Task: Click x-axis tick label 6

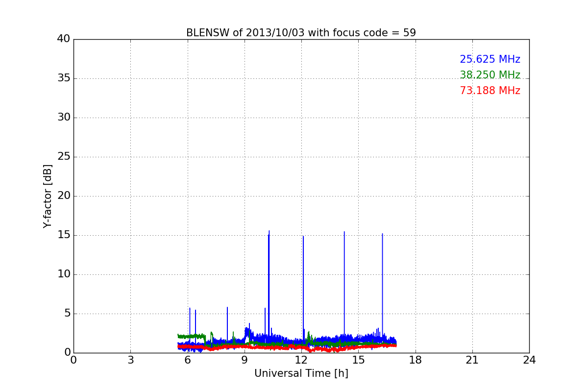Action: point(188,360)
